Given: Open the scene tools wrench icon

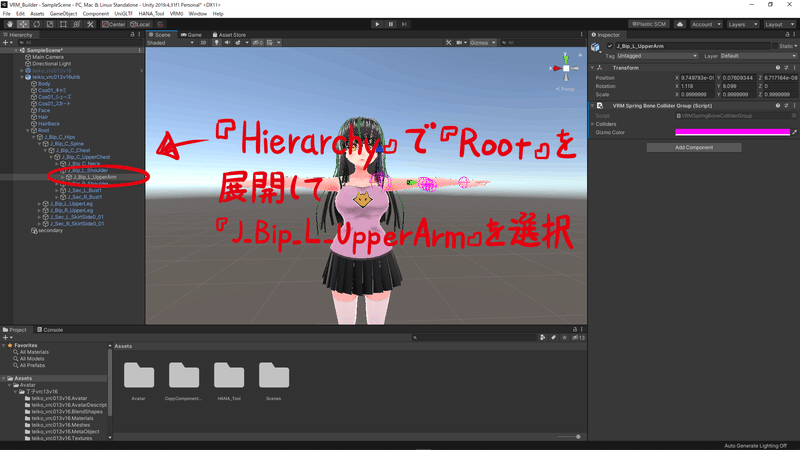Looking at the screenshot, I should (448, 43).
